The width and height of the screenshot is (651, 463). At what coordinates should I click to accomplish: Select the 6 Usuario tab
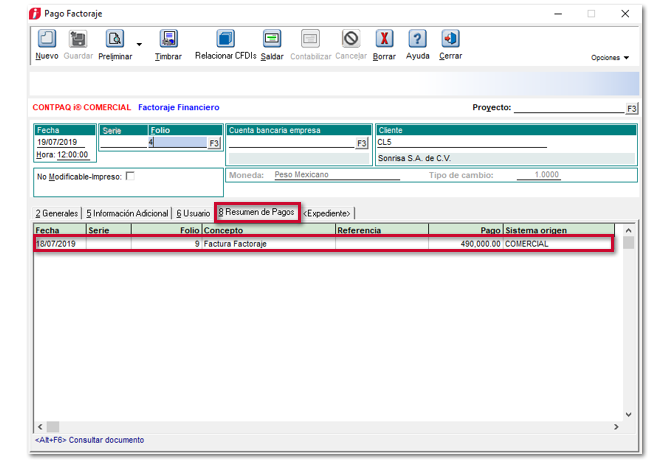[x=193, y=213]
